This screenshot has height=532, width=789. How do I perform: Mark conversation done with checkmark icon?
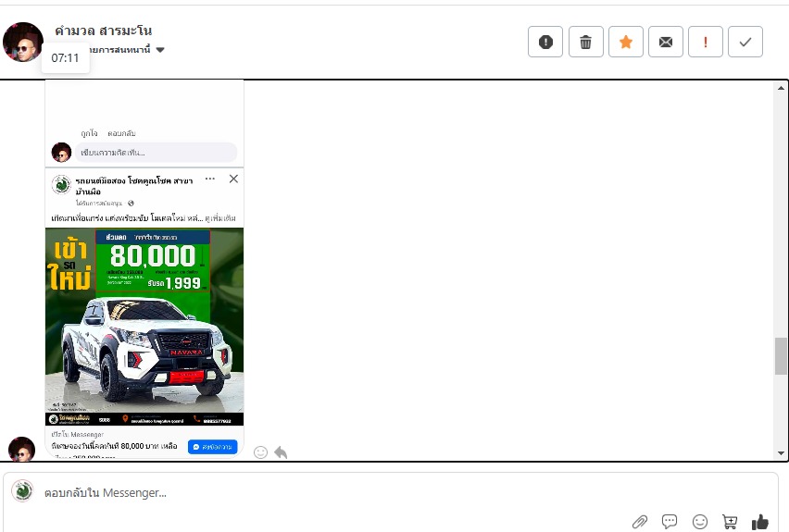[745, 42]
